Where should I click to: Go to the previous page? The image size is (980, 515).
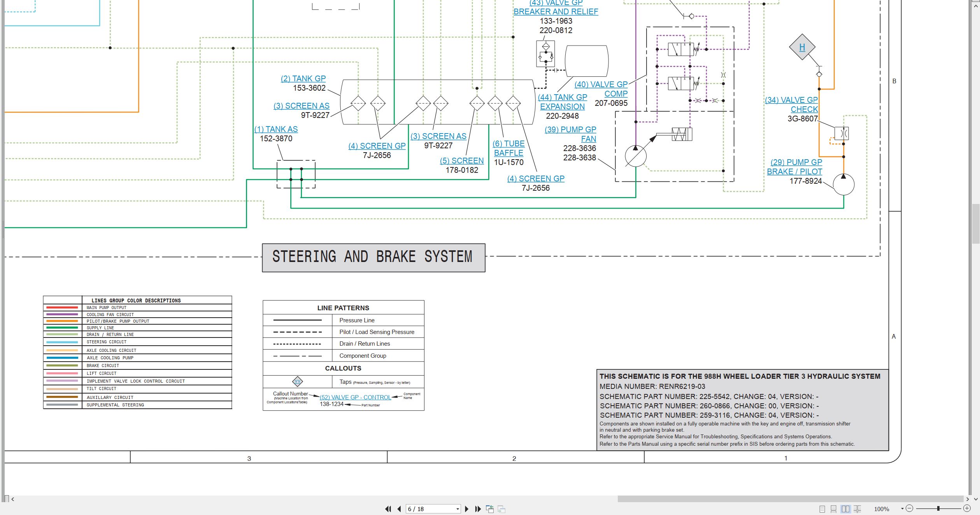tap(399, 509)
